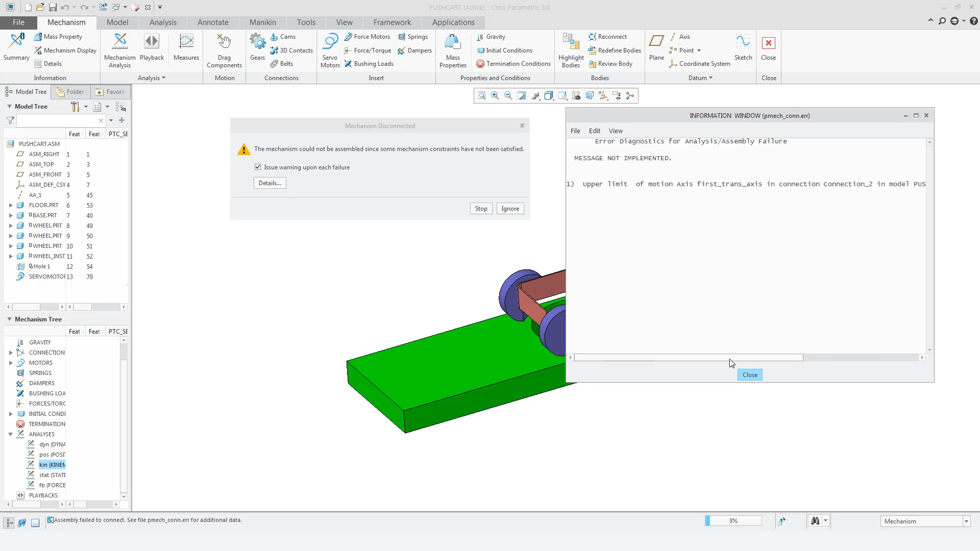Click the 9% progress bar
Viewport: 980px width, 551px height.
point(733,521)
